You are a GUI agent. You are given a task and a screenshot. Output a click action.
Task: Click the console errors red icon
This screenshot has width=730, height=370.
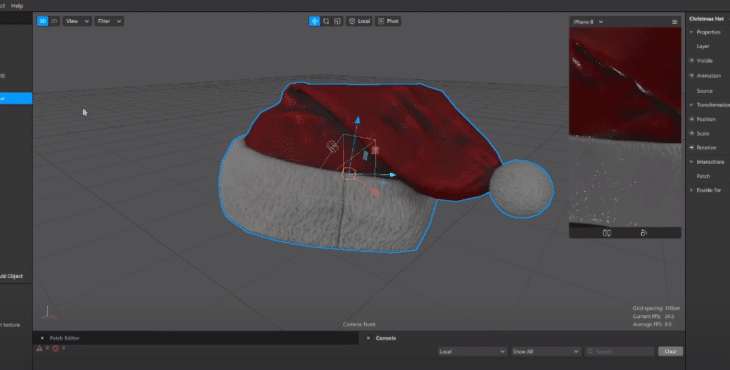coord(55,348)
